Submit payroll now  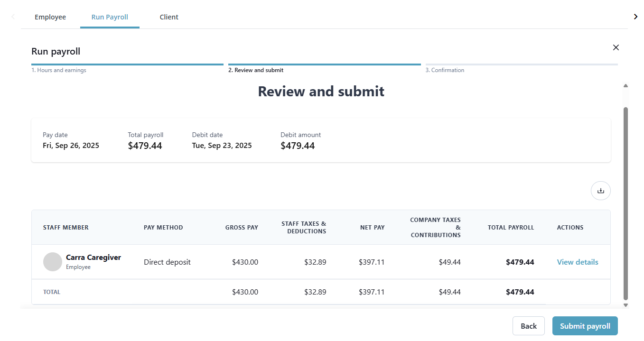585,326
